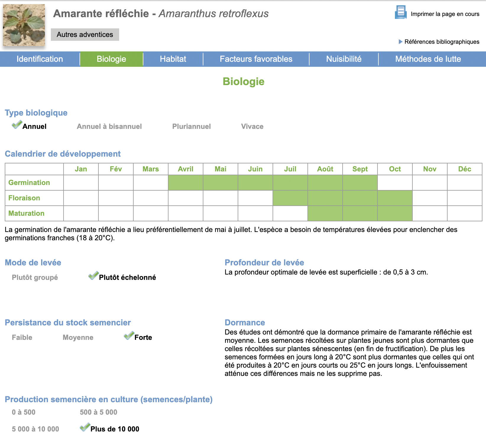
Task: Open the Identification tab
Action: point(40,59)
